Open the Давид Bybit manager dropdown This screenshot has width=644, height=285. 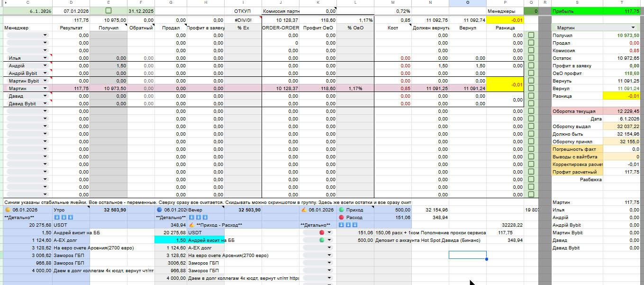45,103
